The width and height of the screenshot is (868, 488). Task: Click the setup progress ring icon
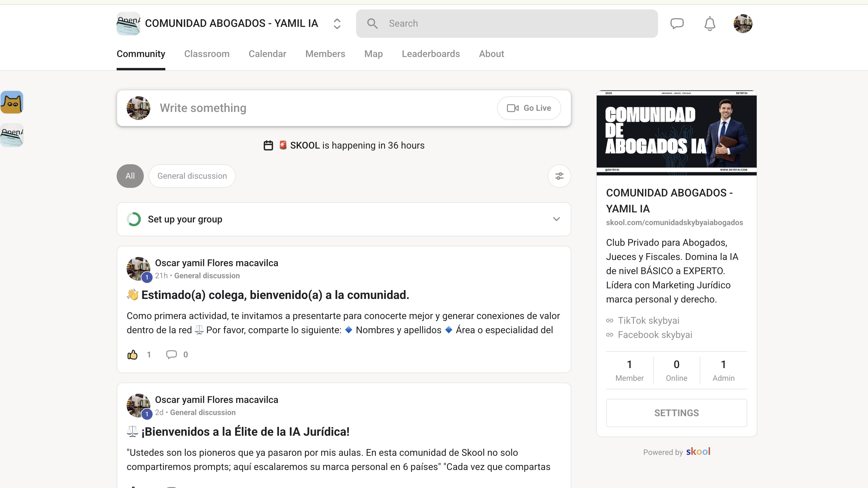134,219
